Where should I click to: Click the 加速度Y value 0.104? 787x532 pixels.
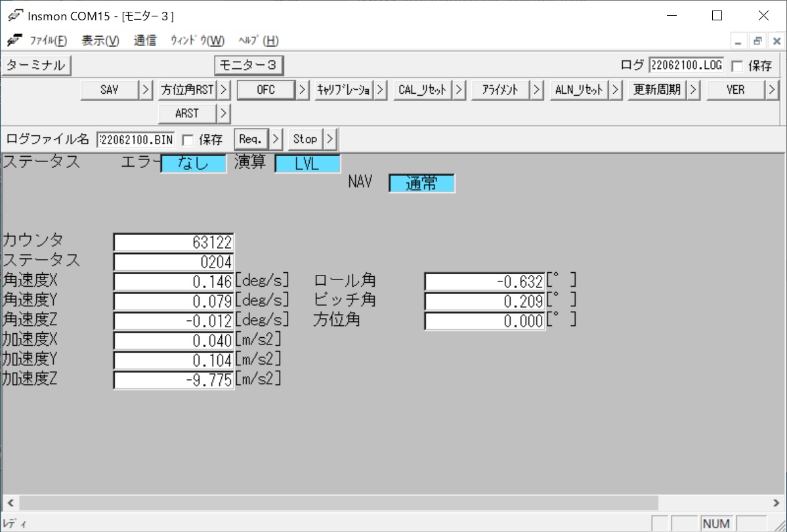click(x=174, y=360)
